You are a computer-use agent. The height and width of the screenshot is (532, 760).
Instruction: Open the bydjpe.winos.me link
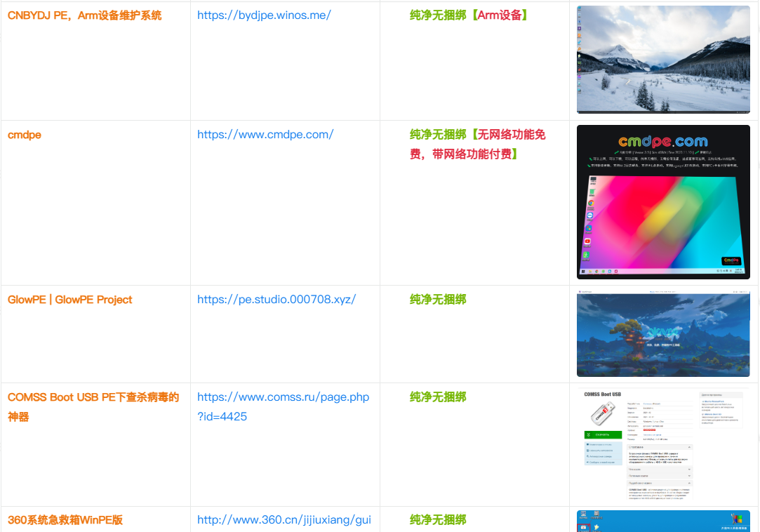(264, 15)
